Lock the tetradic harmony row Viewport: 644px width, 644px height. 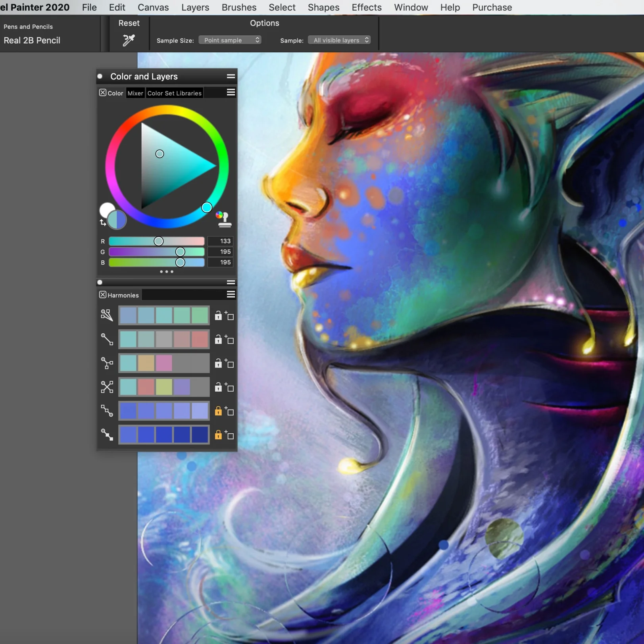click(x=218, y=387)
